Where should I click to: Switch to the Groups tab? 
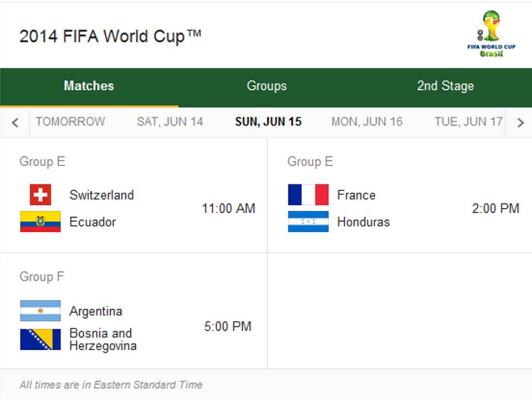pos(266,86)
